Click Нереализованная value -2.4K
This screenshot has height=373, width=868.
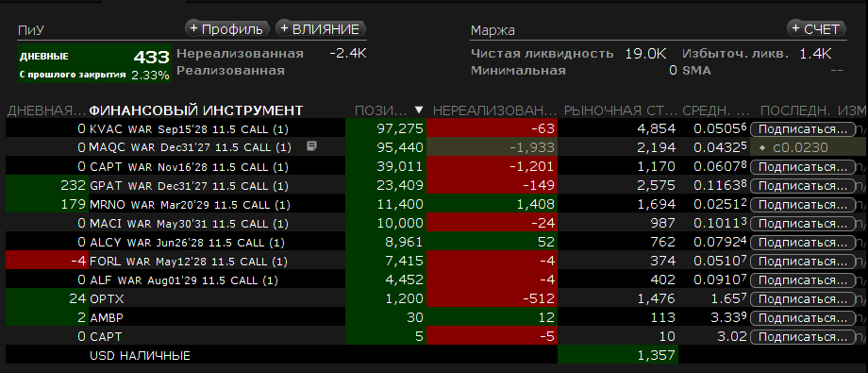click(347, 54)
